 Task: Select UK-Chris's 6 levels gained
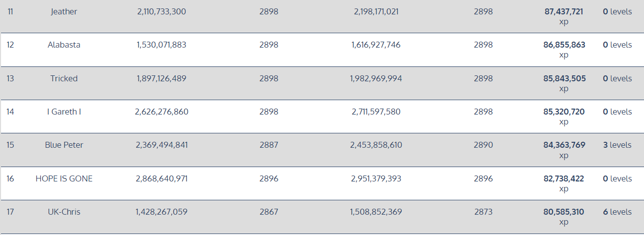point(617,212)
